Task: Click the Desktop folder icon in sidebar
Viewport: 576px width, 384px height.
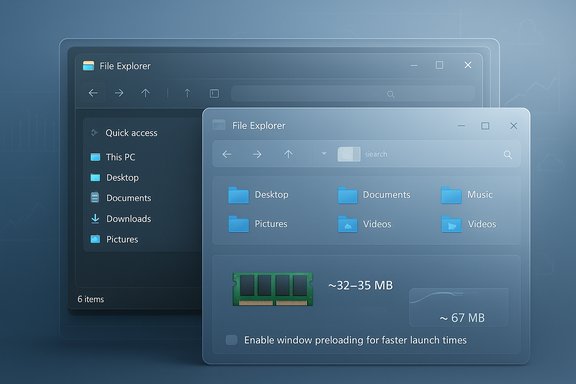Action: tap(95, 177)
